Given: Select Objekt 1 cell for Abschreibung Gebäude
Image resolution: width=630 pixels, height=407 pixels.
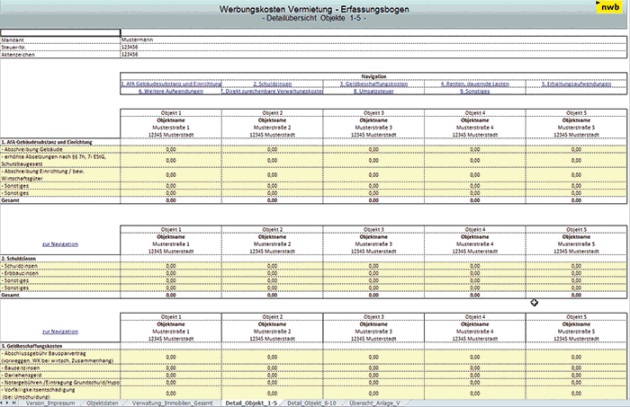Looking at the screenshot, I should (x=171, y=148).
